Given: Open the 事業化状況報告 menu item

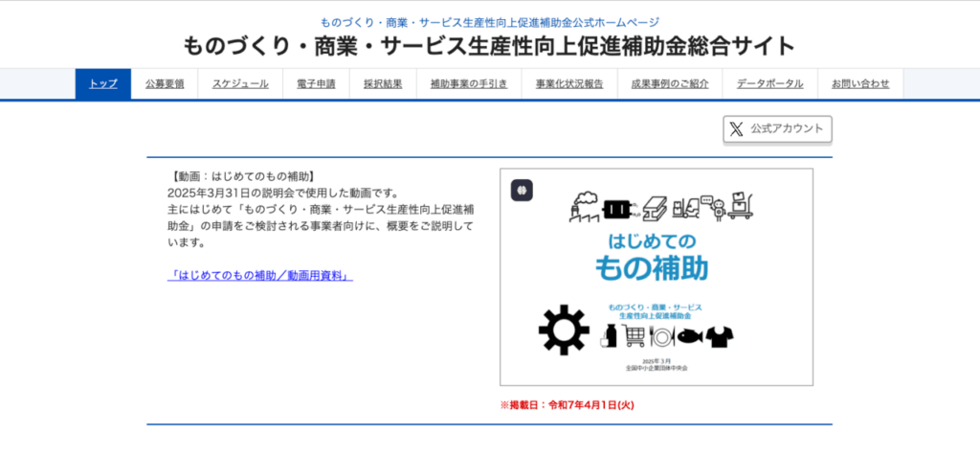Looking at the screenshot, I should (x=569, y=83).
